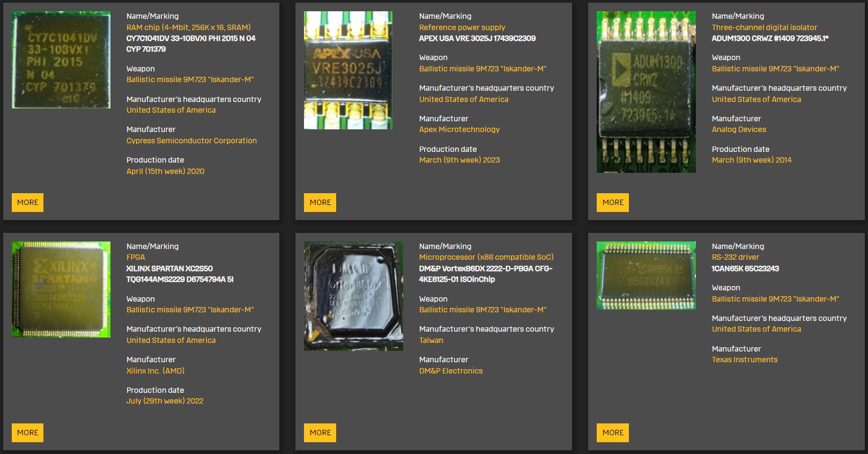
Task: Open the Xilinx Inc. (AMD) link
Action: [155, 371]
